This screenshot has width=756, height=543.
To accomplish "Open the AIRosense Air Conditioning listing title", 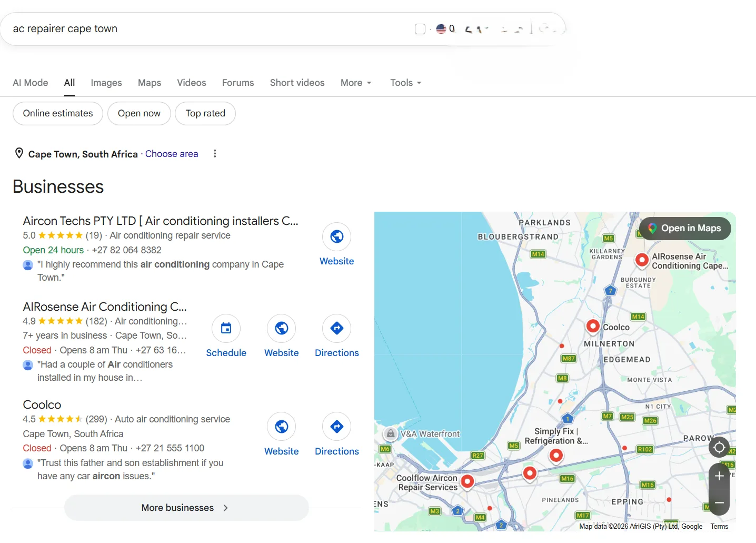I will click(x=105, y=307).
